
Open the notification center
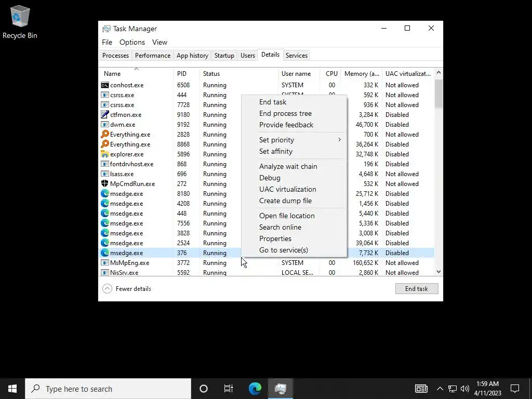point(515,389)
